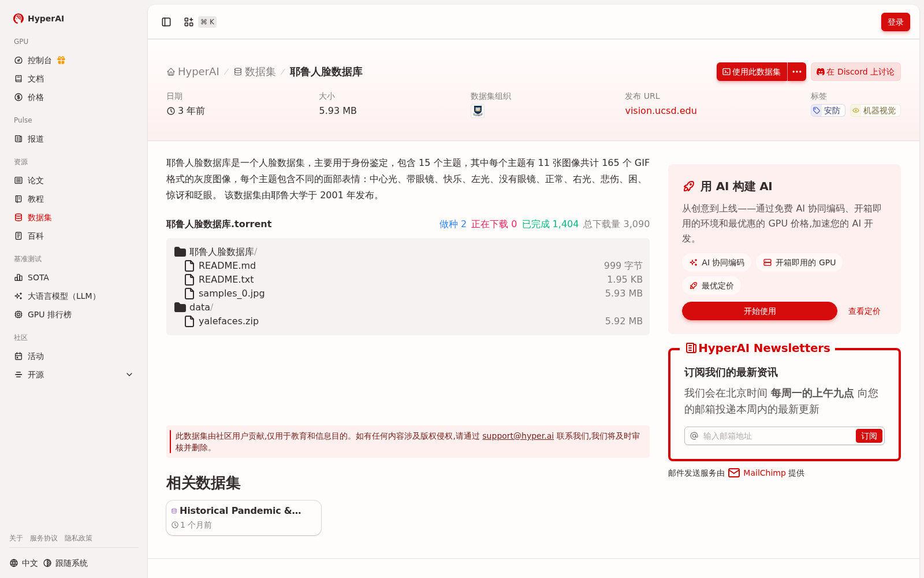Go to 数据集 breadcrumb
Viewport: 924px width, 578px height.
[255, 72]
